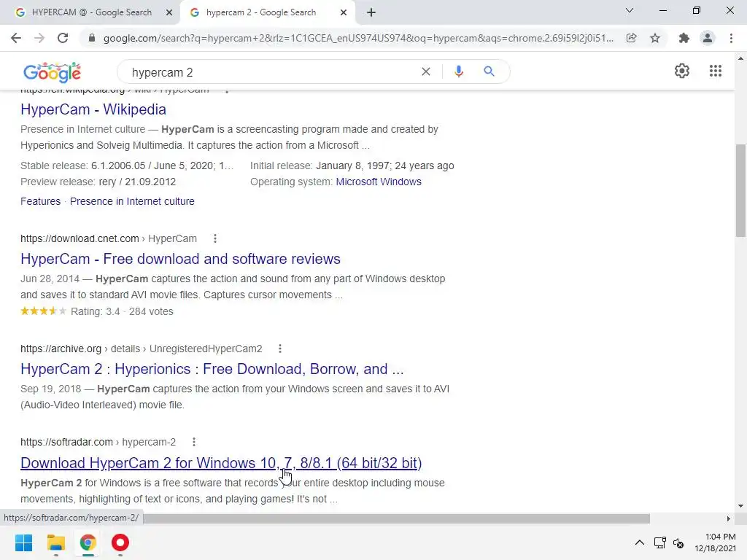
Task: Open the Features sitelink
Action: [x=41, y=201]
